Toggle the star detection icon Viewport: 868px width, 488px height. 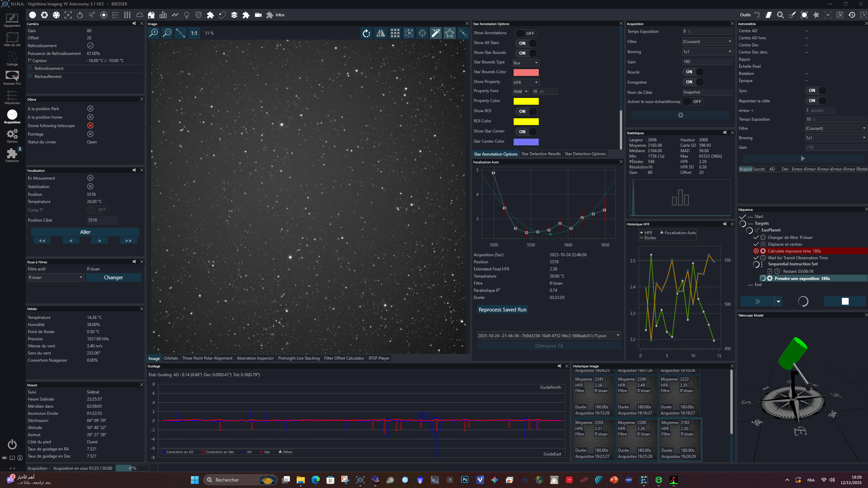click(450, 33)
